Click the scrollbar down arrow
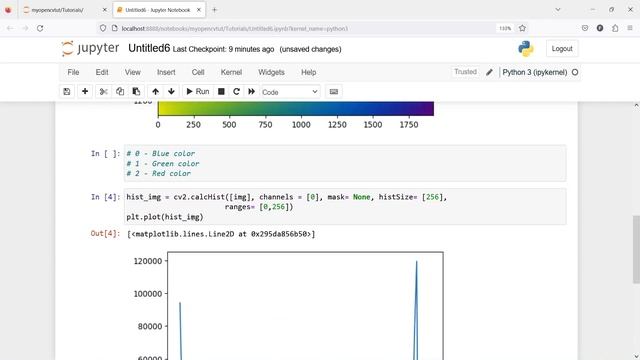Screen dimensions: 640x360 [636, 356]
